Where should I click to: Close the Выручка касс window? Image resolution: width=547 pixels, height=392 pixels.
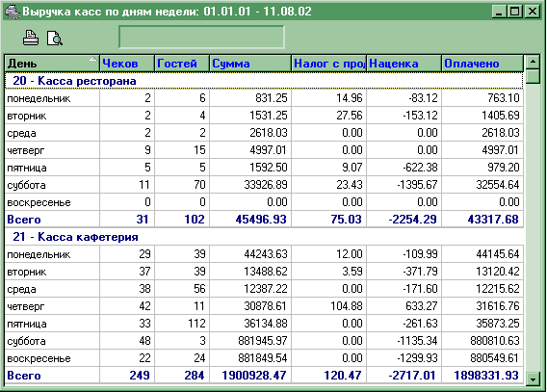533,12
